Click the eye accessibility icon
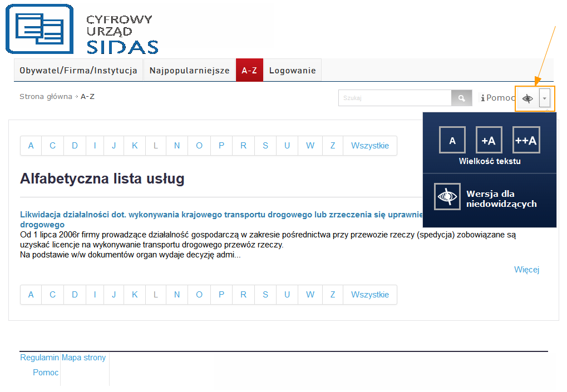This screenshot has width=567, height=392. tap(527, 99)
